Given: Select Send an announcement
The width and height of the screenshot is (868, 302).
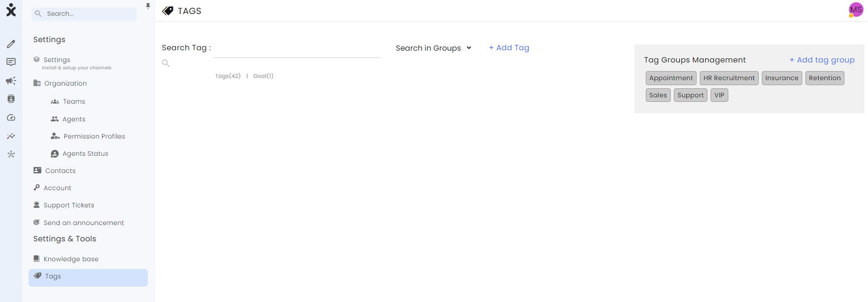Looking at the screenshot, I should 83,223.
